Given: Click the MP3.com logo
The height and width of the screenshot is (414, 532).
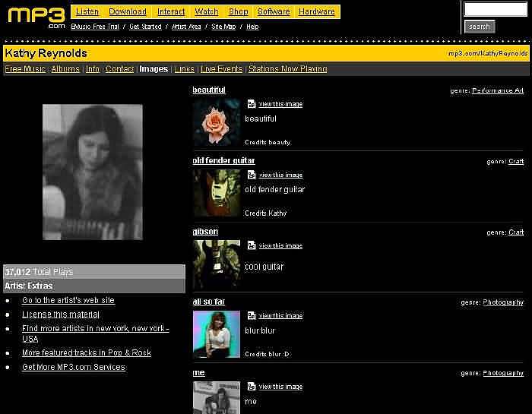Looking at the screenshot, I should pos(36,17).
